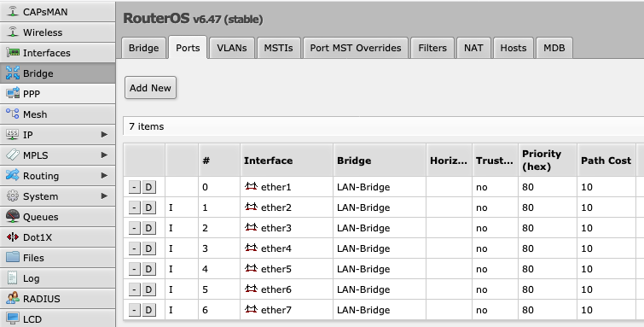Click the Routing arrows icon
This screenshot has height=327, width=644.
(13, 176)
